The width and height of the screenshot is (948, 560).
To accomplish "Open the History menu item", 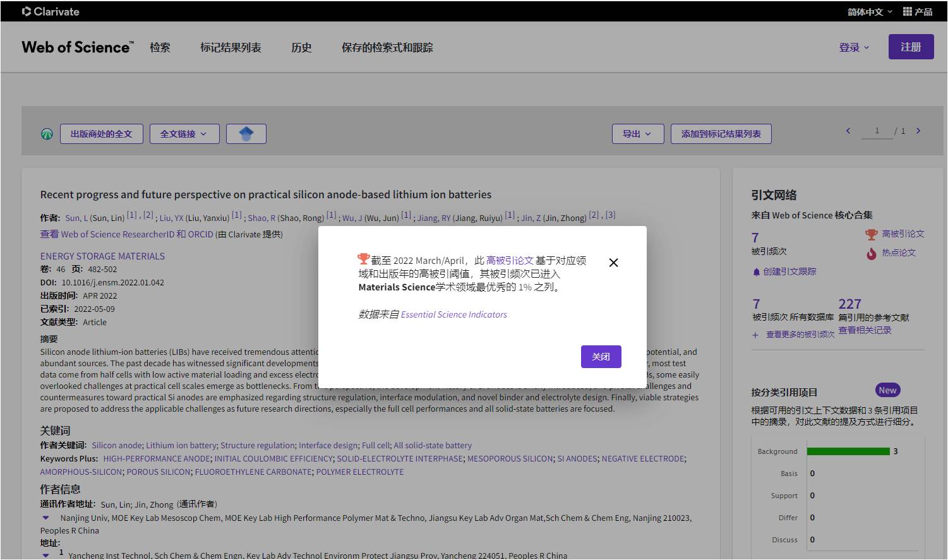I will click(301, 47).
